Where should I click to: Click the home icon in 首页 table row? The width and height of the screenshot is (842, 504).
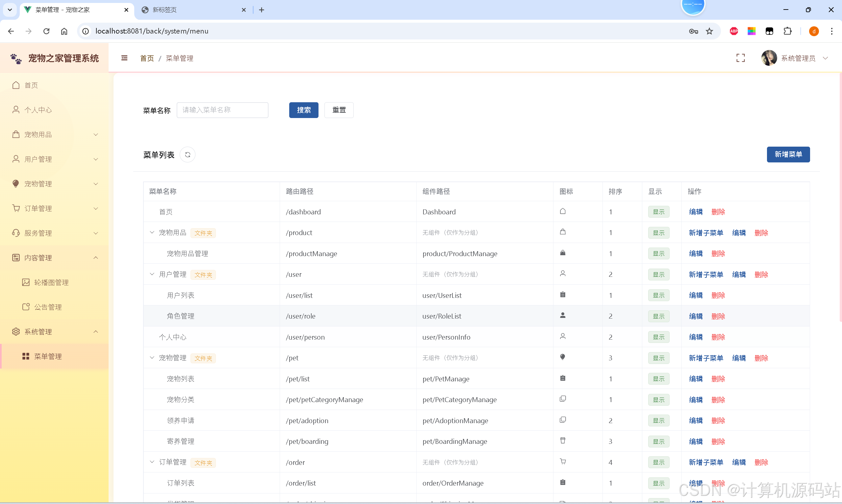[x=563, y=211]
